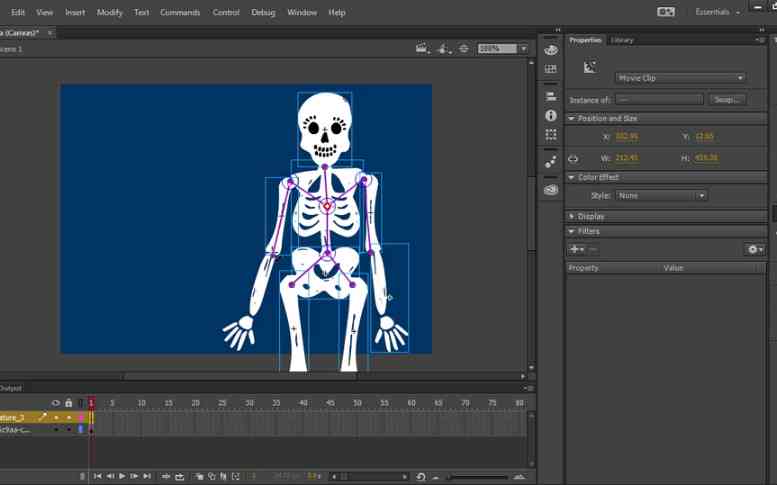This screenshot has height=485, width=777.
Task: Click the Instance of name field
Action: point(659,100)
